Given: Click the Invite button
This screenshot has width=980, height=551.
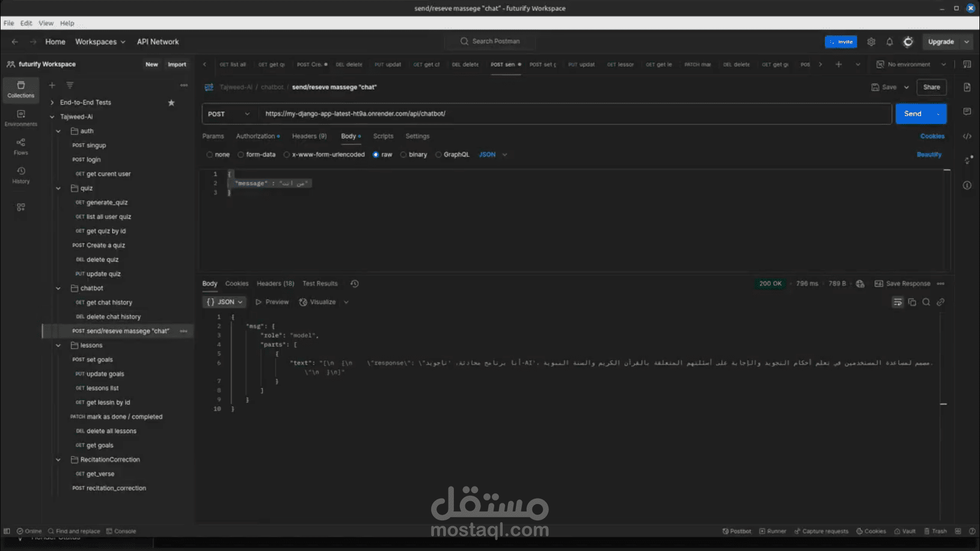Looking at the screenshot, I should [x=841, y=42].
